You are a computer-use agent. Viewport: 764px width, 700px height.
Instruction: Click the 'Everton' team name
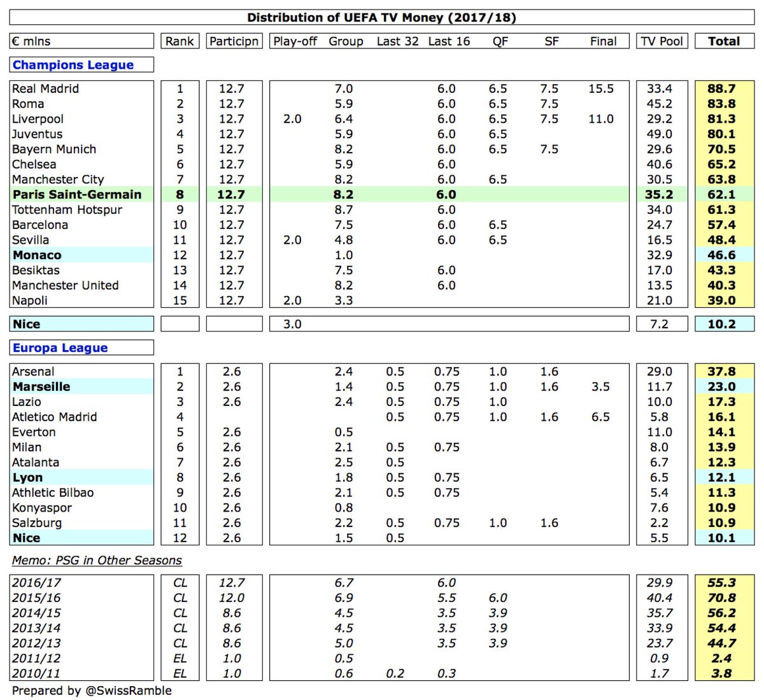click(34, 432)
